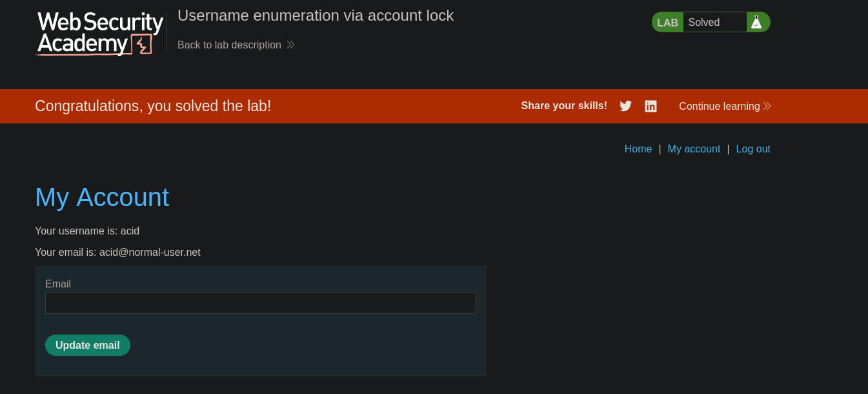This screenshot has height=394, width=868.
Task: Click the green LAB label
Action: click(667, 23)
